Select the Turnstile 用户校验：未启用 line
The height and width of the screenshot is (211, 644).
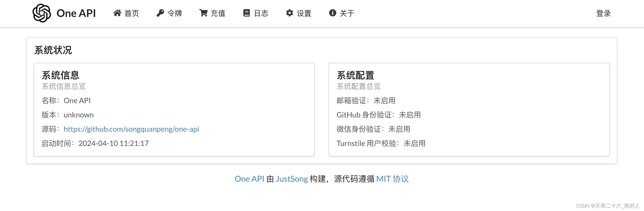point(381,143)
